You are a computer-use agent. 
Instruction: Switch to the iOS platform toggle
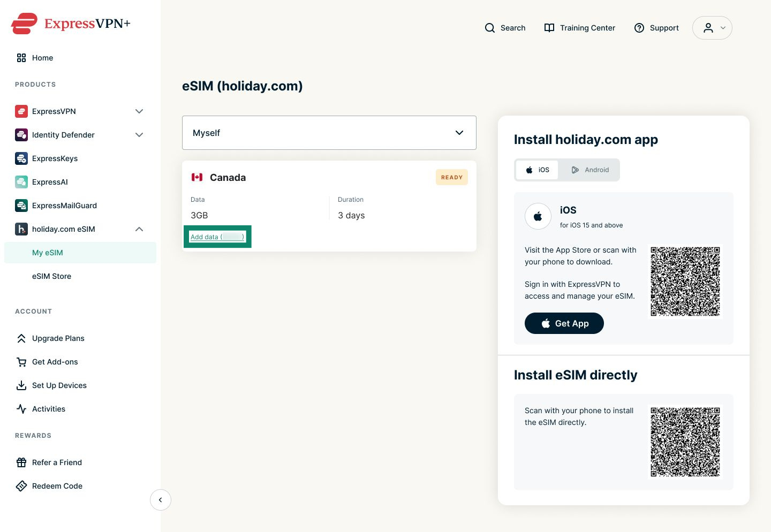pos(537,170)
